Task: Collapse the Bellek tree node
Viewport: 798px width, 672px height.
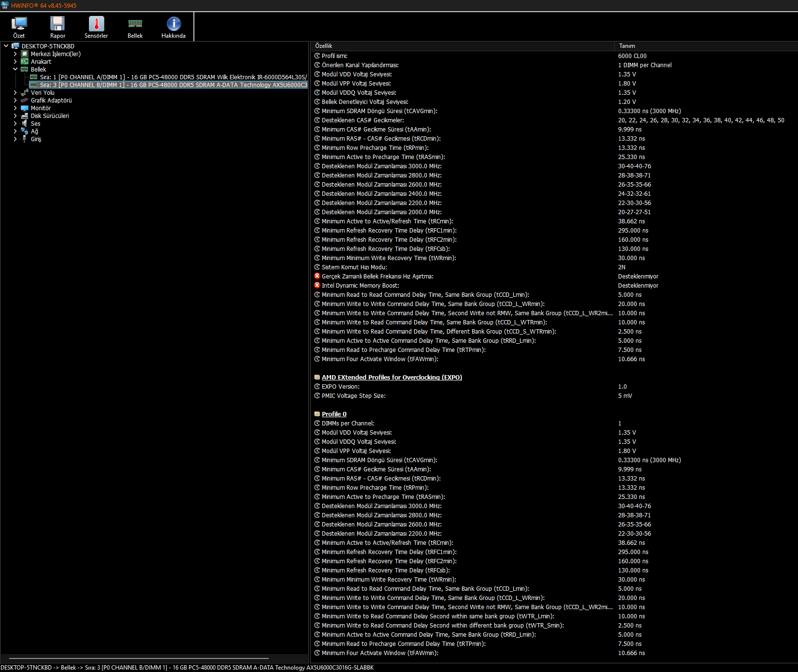Action: coord(15,69)
